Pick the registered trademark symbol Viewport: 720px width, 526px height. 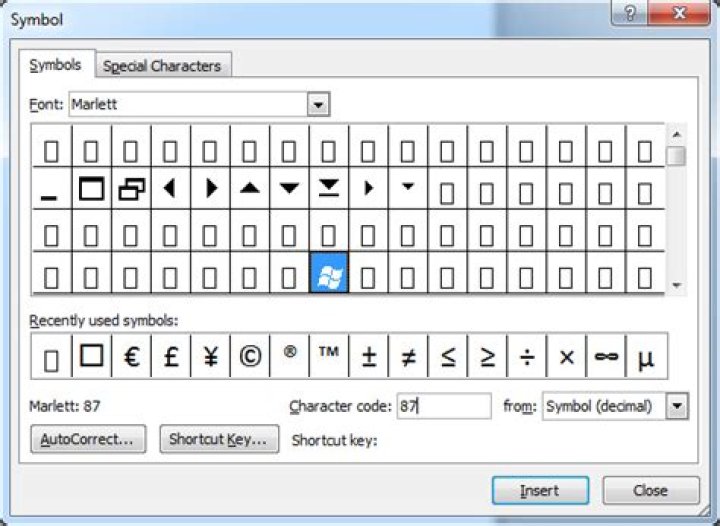point(289,356)
